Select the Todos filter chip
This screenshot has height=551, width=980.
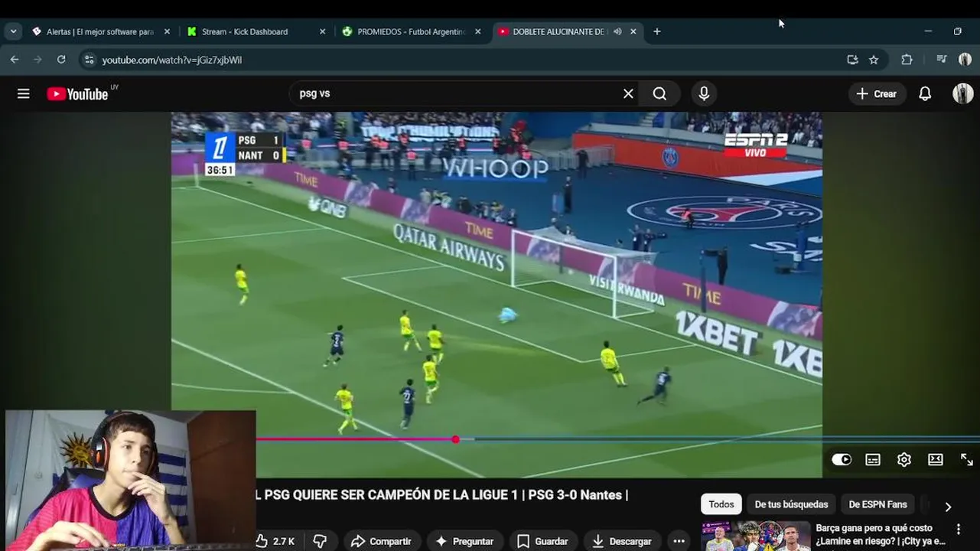coord(721,504)
